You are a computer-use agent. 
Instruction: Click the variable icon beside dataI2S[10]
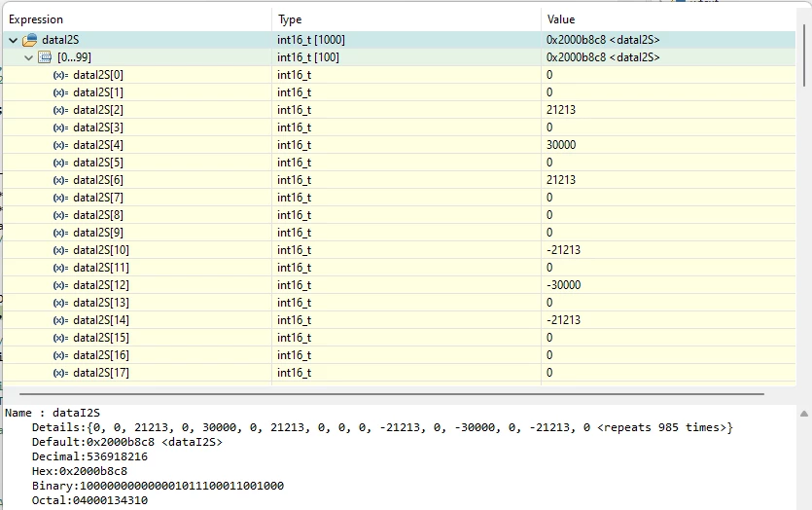[x=60, y=250]
